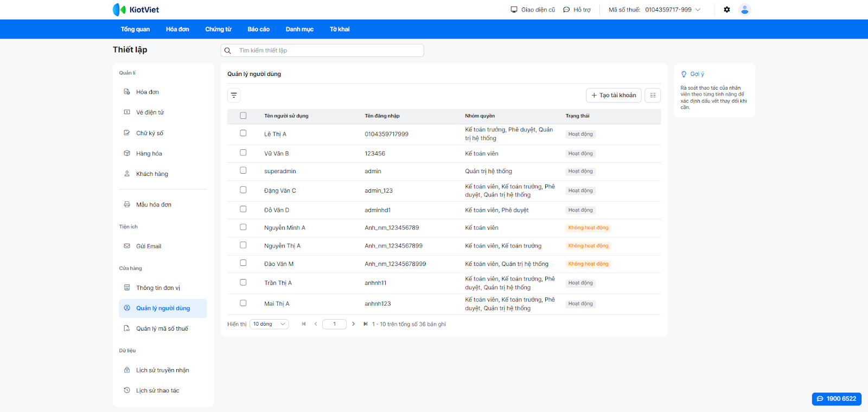
Task: Open Lịch sử thao tác in sidebar
Action: point(157,391)
